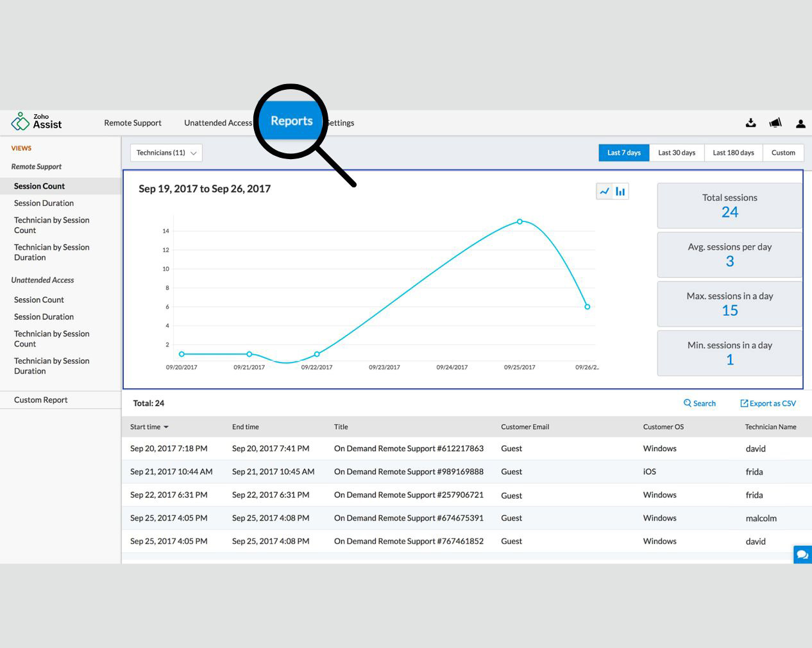Screen dimensions: 812x648
Task: Open the Unattended Access tab
Action: coord(218,123)
